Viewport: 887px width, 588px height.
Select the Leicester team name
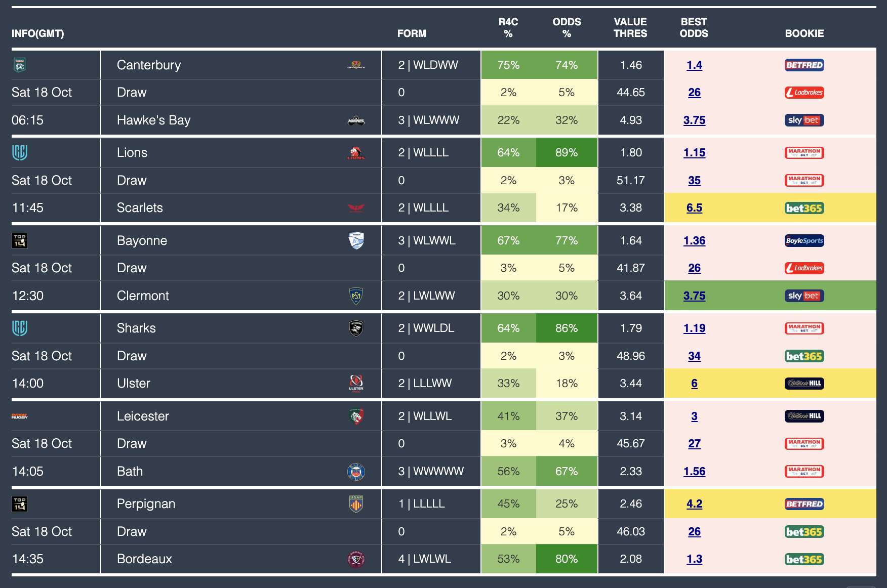[x=143, y=416]
